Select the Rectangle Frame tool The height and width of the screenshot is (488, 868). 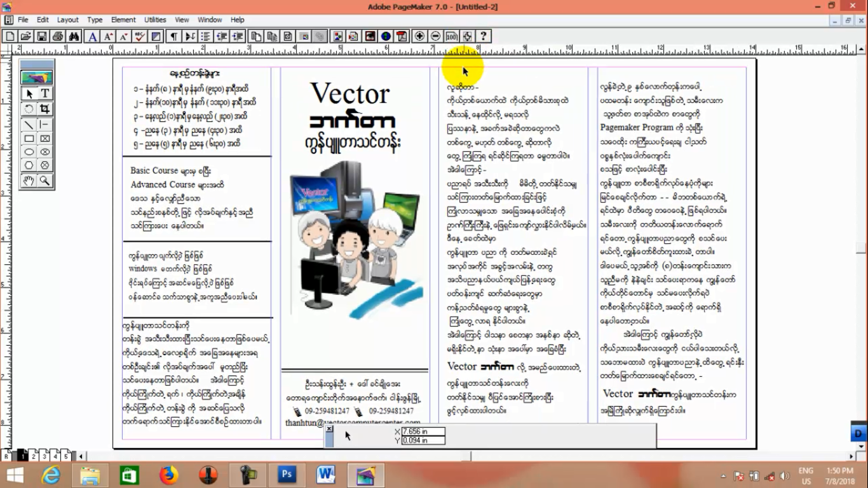coord(45,138)
